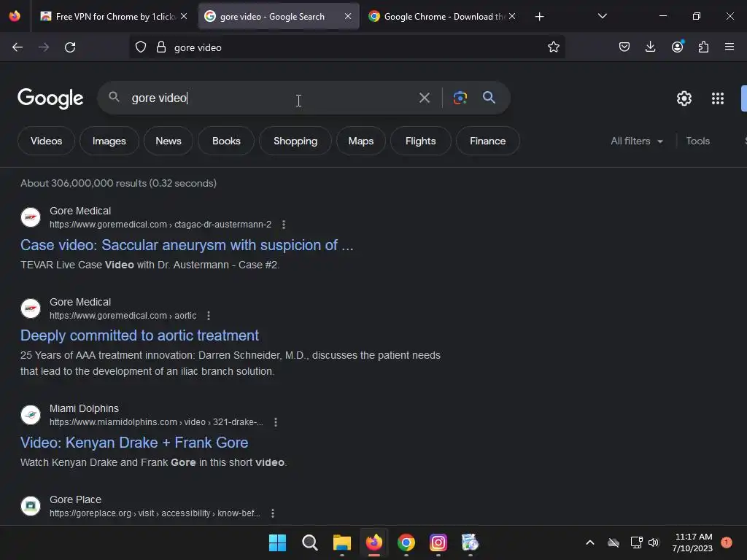Search by image with Google Lens
This screenshot has width=747, height=560.
(460, 98)
